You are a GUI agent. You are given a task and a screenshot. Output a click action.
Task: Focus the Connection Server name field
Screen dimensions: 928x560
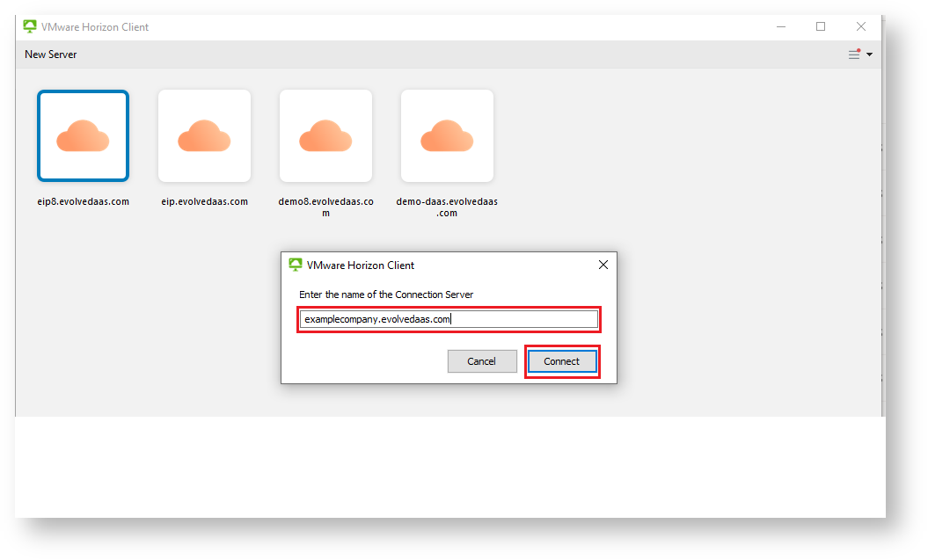pyautogui.click(x=449, y=319)
